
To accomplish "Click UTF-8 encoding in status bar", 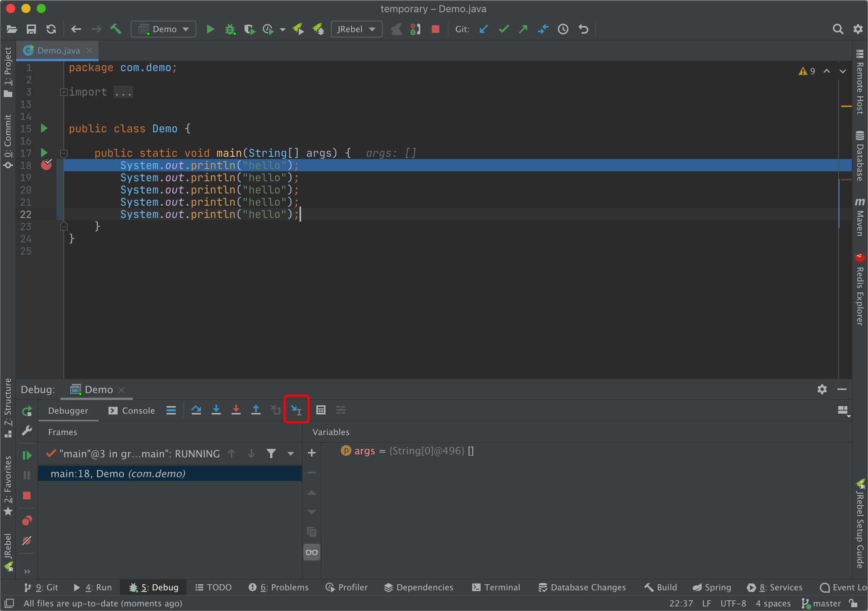I will (733, 603).
